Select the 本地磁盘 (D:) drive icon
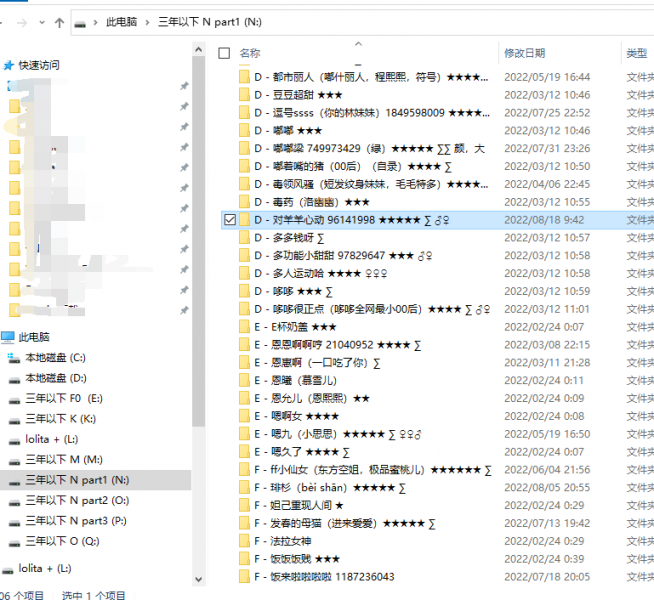The width and height of the screenshot is (654, 600). [x=14, y=378]
